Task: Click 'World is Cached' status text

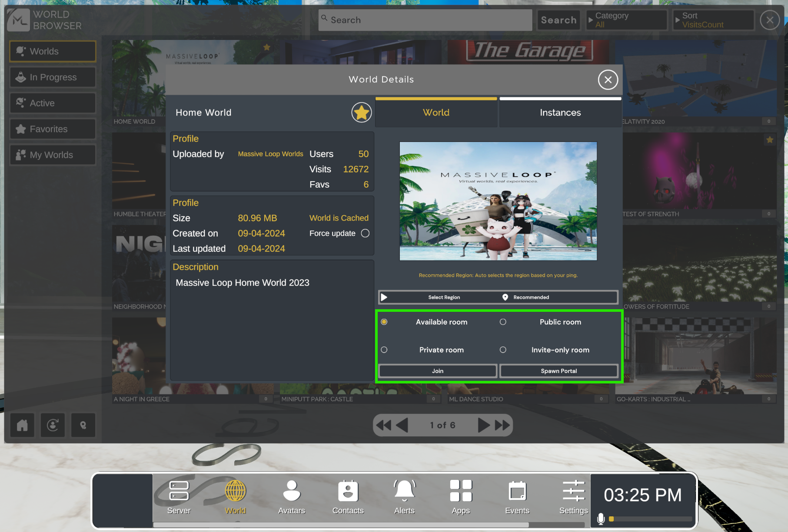Action: coord(339,218)
